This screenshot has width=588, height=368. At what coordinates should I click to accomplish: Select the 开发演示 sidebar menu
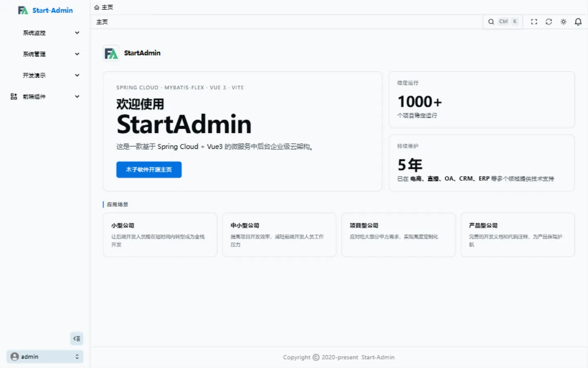click(45, 75)
